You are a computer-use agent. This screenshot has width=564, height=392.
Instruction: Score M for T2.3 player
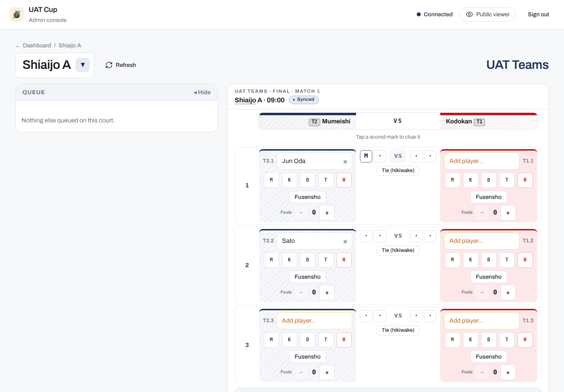click(x=271, y=340)
